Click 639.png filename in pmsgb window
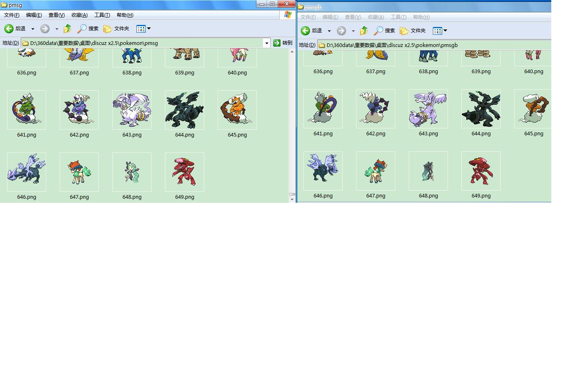The image size is (588, 368). click(x=481, y=72)
